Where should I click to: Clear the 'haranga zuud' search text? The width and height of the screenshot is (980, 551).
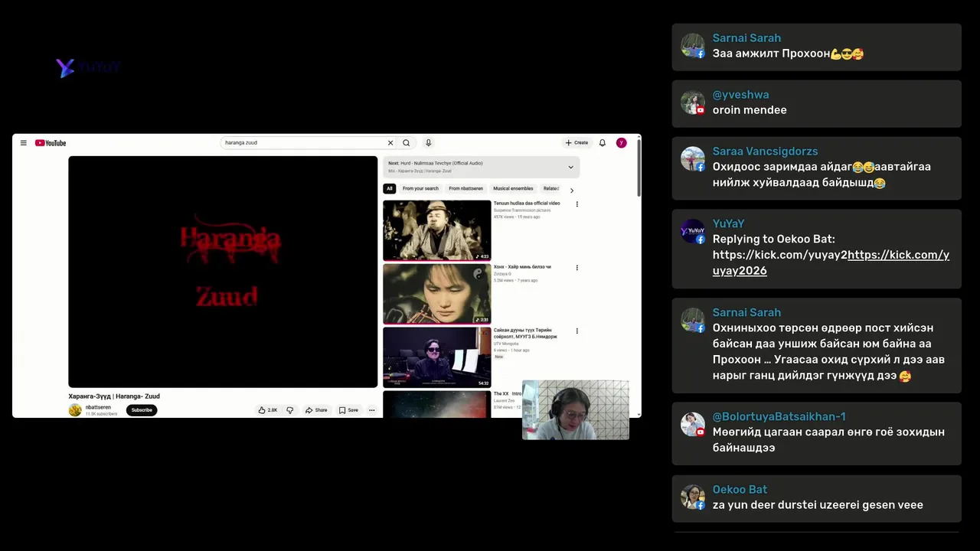tap(390, 143)
